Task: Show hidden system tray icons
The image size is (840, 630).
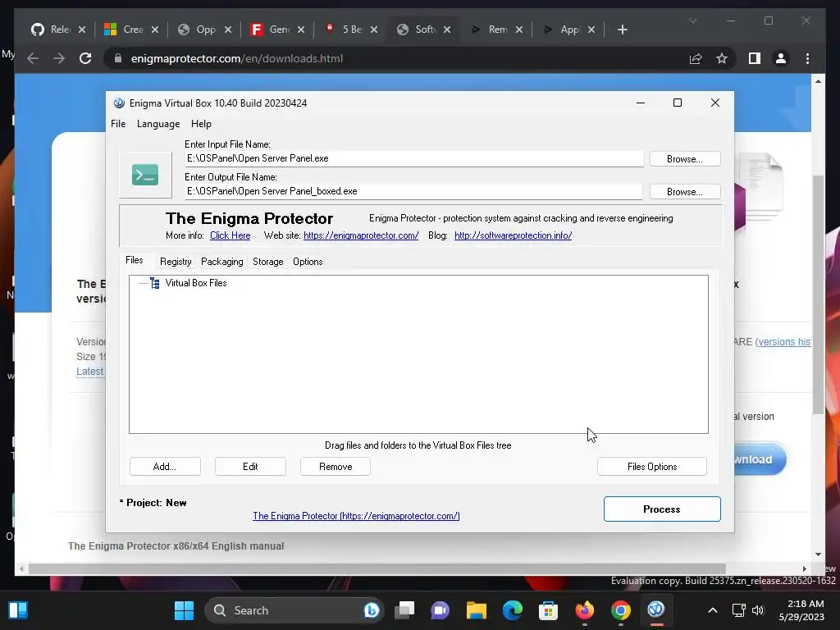Action: [x=713, y=610]
